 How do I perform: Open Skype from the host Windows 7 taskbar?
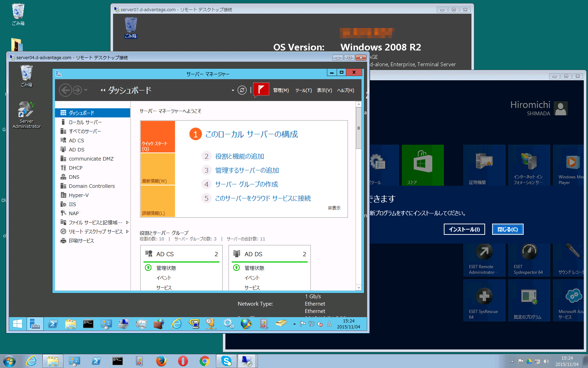pyautogui.click(x=226, y=361)
